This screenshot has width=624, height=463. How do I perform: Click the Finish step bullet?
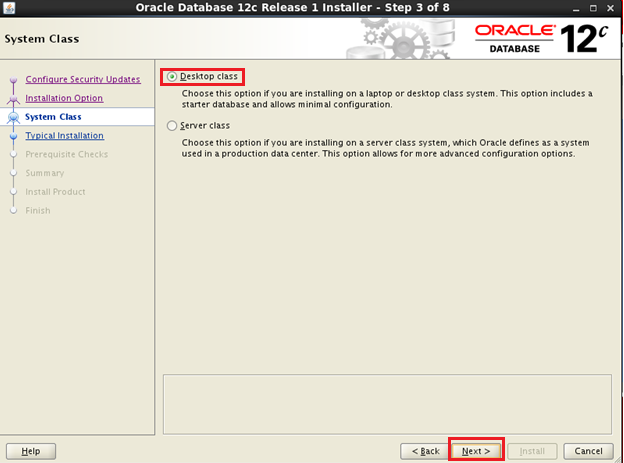tap(14, 210)
